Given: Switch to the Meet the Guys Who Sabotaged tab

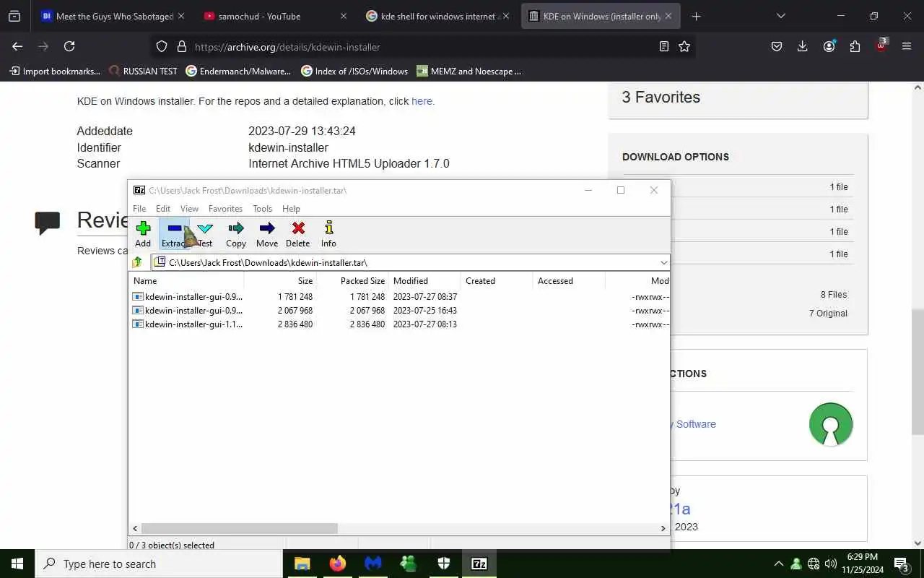Looking at the screenshot, I should coord(114,16).
